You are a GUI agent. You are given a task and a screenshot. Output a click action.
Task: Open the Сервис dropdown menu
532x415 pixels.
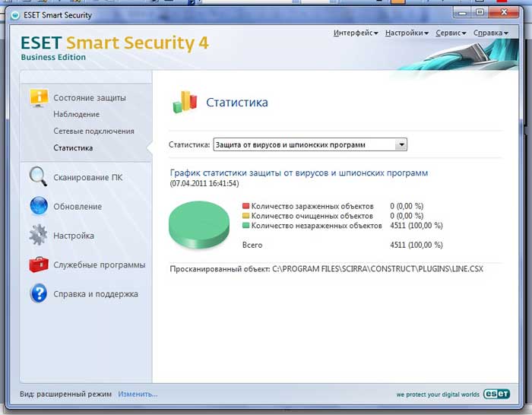pos(451,33)
